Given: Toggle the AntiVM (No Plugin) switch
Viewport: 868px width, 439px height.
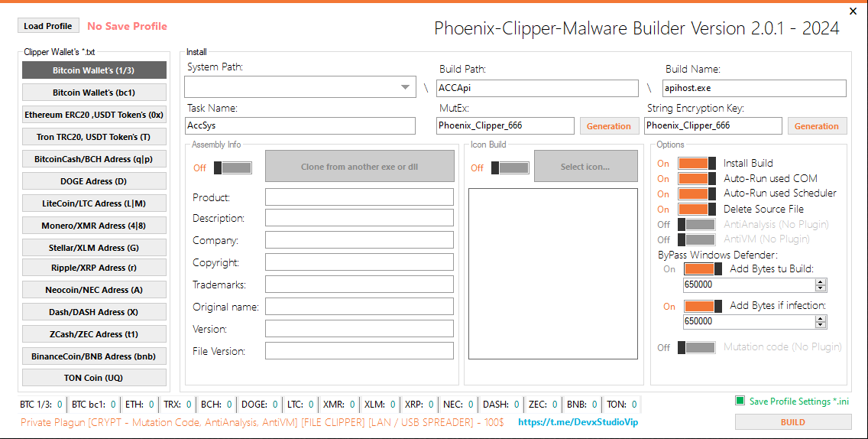Looking at the screenshot, I should (696, 239).
